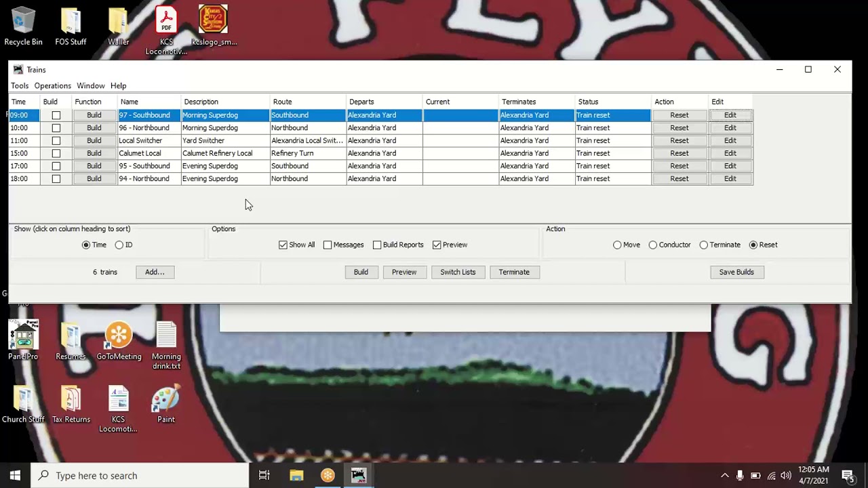
Task: Click the 09:00 time cell
Action: pyautogui.click(x=24, y=115)
